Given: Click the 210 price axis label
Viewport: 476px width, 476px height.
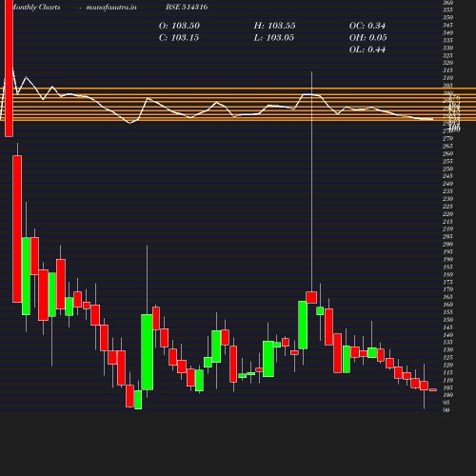Looking at the screenshot, I should 447,228.
